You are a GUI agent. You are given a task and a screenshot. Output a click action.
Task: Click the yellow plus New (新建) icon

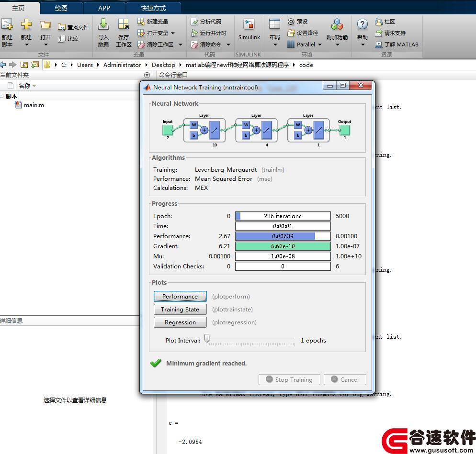pos(26,24)
